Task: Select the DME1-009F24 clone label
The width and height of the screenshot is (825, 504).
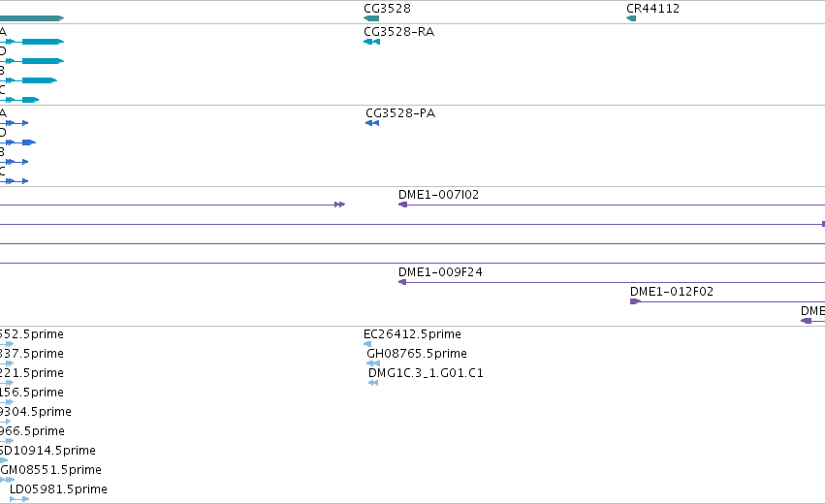Action: pos(440,272)
